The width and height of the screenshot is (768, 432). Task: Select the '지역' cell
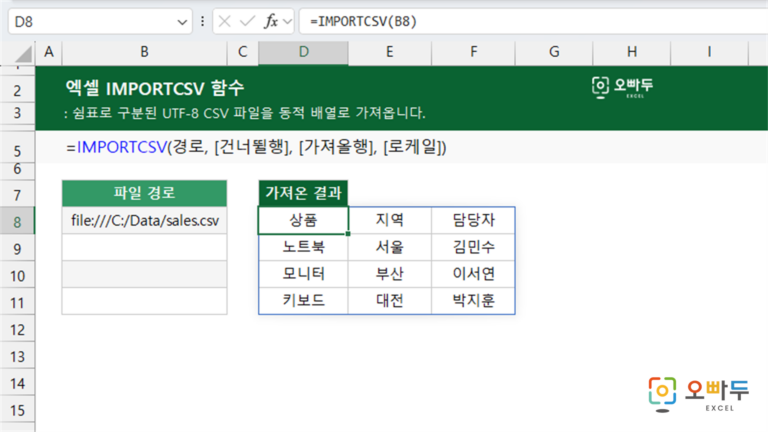pos(390,220)
